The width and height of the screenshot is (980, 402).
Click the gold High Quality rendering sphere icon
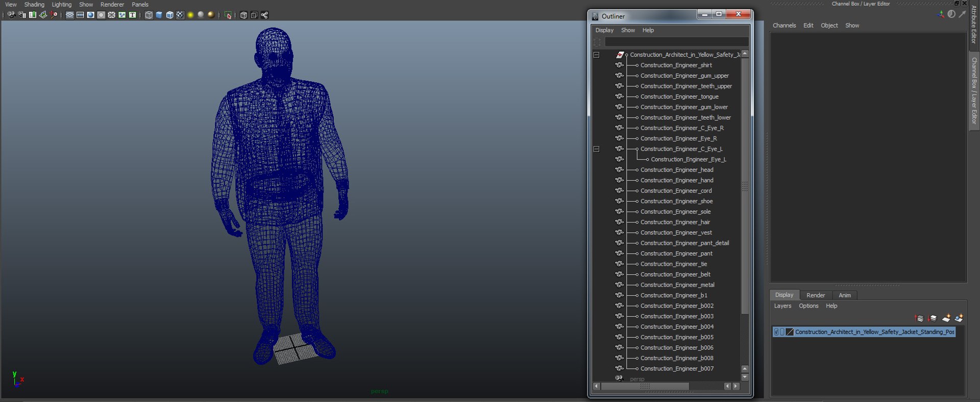[211, 15]
